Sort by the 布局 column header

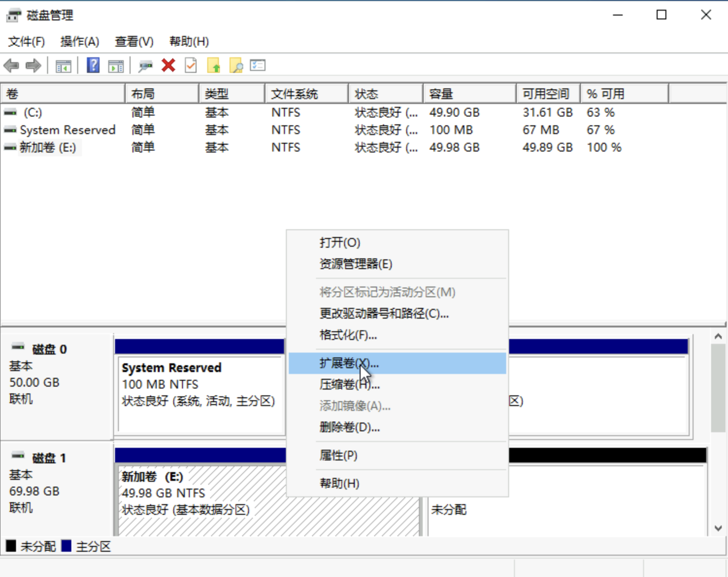162,94
